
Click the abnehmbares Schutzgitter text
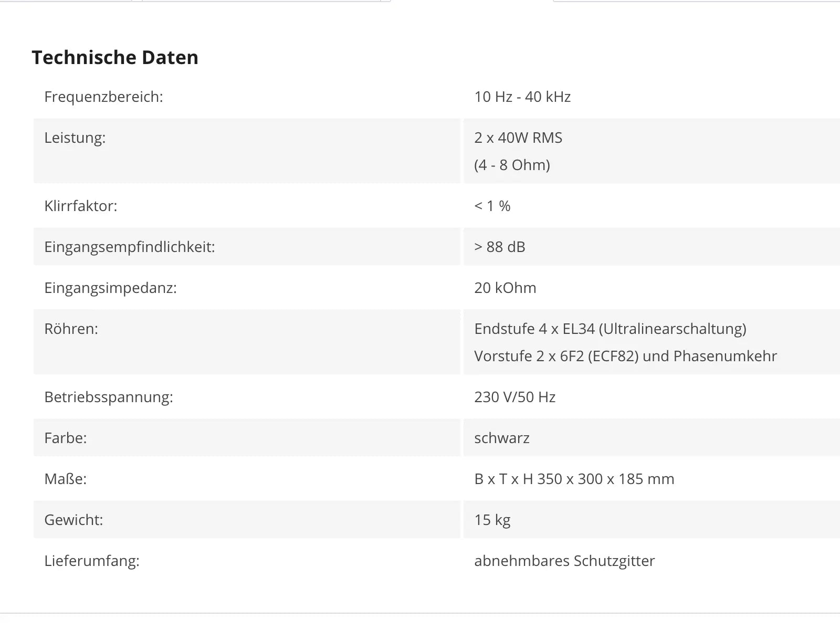coord(564,561)
